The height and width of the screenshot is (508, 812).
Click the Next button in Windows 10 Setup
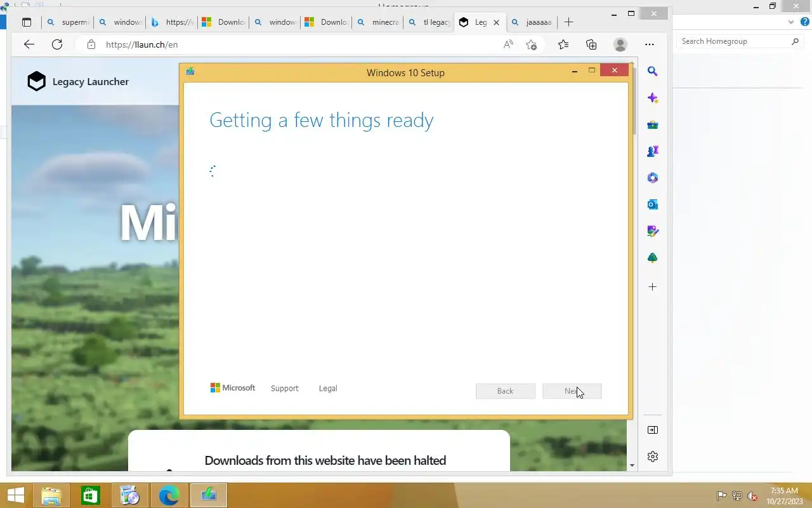tap(572, 391)
